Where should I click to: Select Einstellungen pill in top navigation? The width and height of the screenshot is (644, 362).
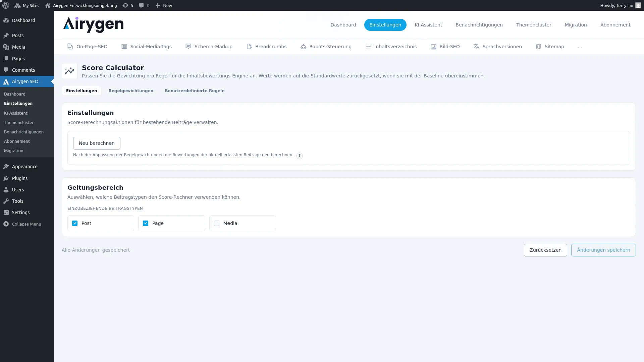(385, 25)
